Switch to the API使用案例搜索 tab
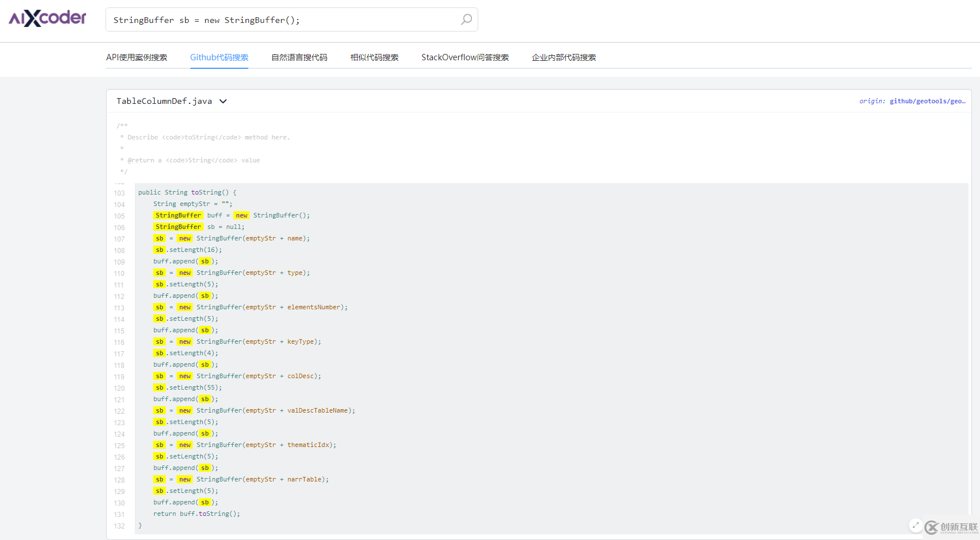Screen dimensions: 980x540 tap(136, 57)
